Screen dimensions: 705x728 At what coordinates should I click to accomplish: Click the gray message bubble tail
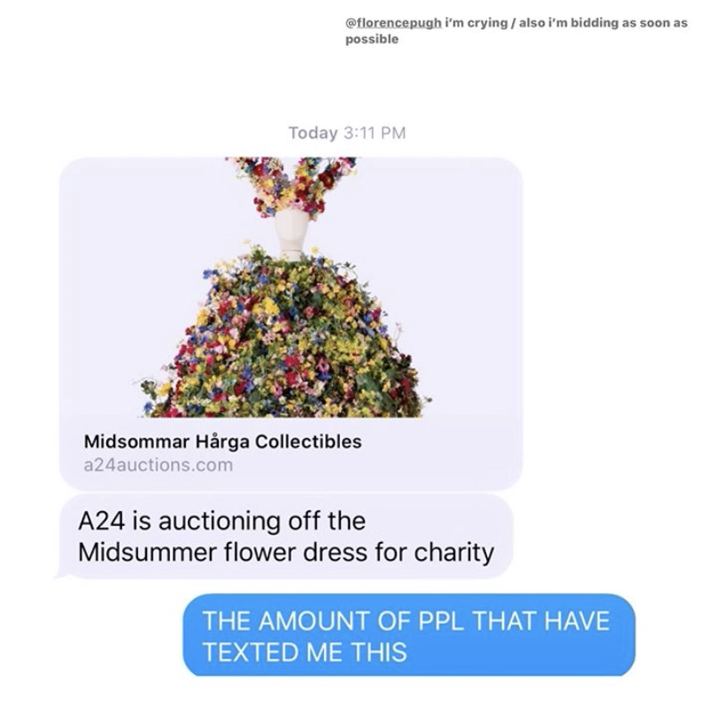tap(64, 574)
